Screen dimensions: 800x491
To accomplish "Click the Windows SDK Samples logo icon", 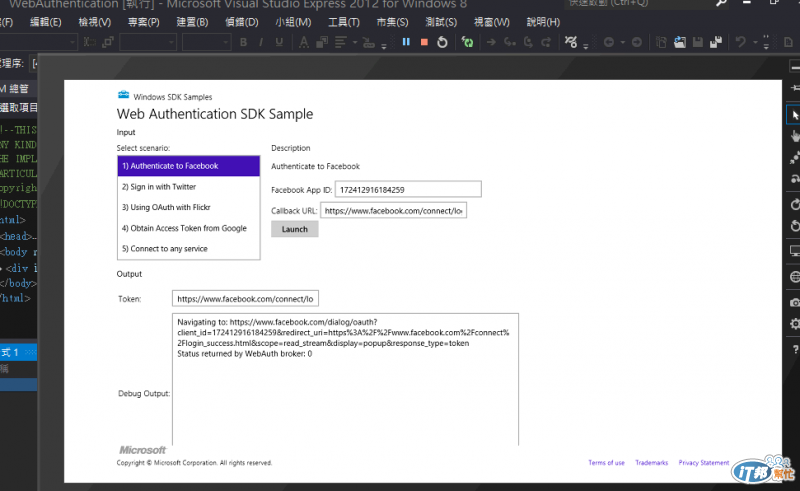I will pyautogui.click(x=123, y=94).
